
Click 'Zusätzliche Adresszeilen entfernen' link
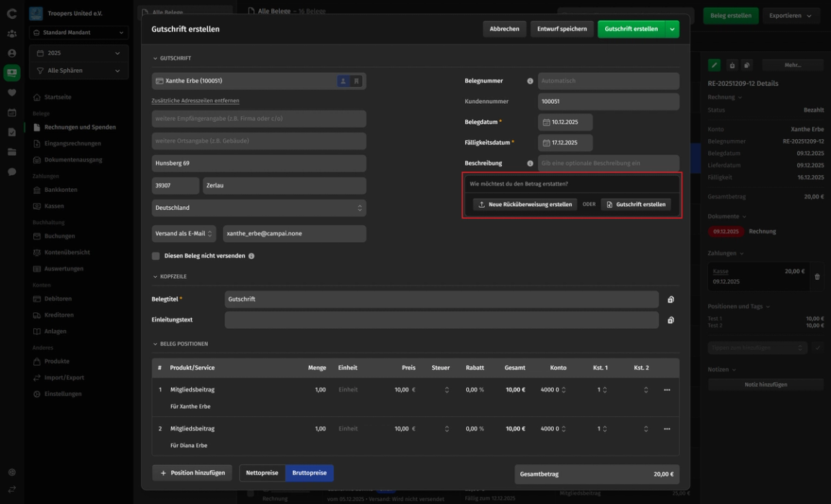(195, 101)
